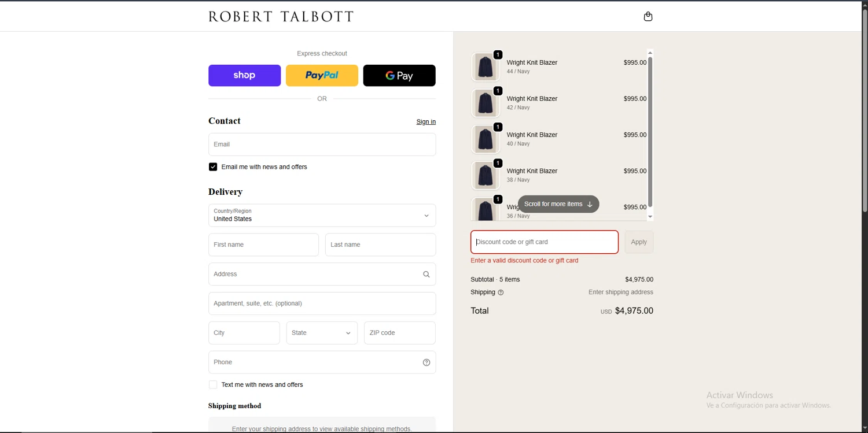The width and height of the screenshot is (868, 433).
Task: Focus the Address field
Action: tap(322, 275)
